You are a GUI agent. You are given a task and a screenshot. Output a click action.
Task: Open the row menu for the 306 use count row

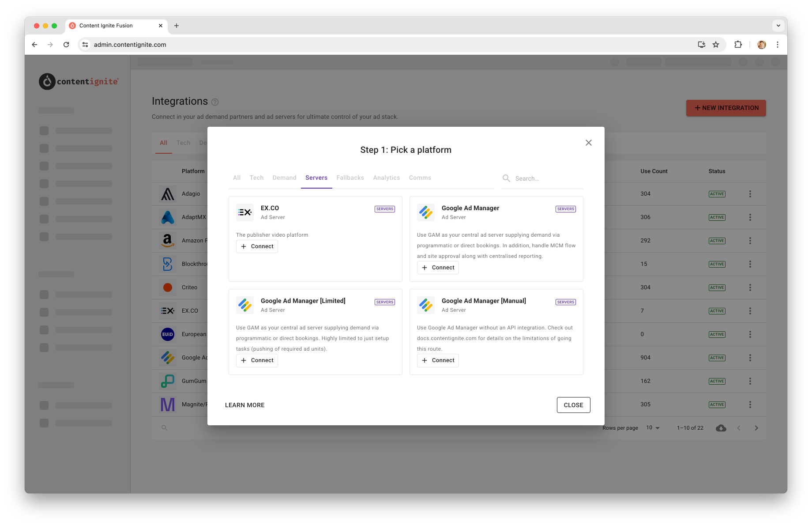click(x=750, y=217)
